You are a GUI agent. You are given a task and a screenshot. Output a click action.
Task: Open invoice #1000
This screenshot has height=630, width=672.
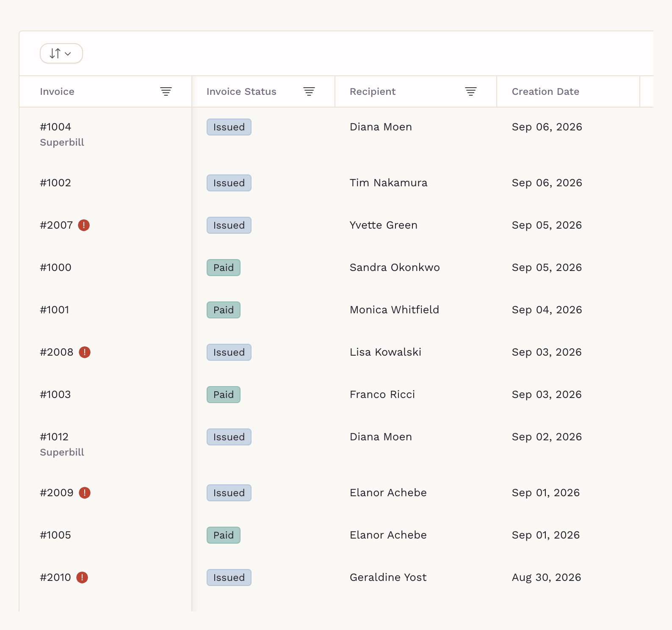coord(55,268)
